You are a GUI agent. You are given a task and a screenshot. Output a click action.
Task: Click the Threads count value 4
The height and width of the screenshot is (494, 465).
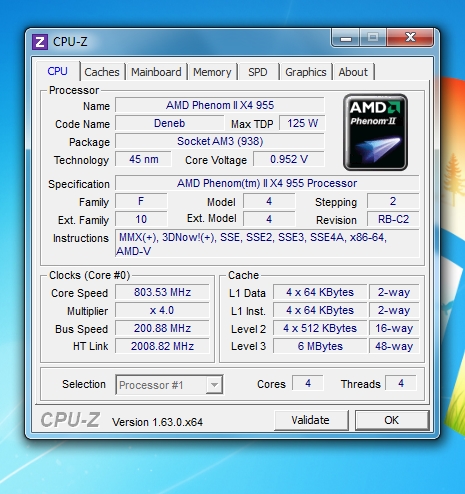click(x=401, y=383)
